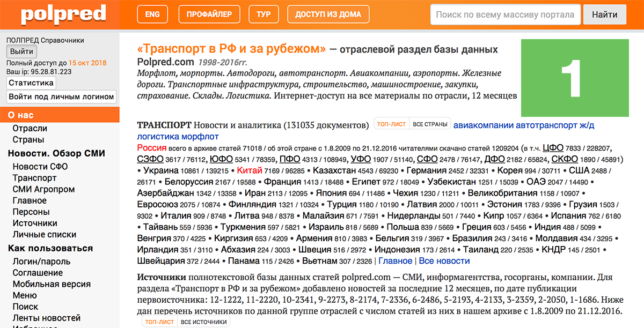Click the red Китай country link
The width and height of the screenshot is (644, 328).
click(x=250, y=170)
